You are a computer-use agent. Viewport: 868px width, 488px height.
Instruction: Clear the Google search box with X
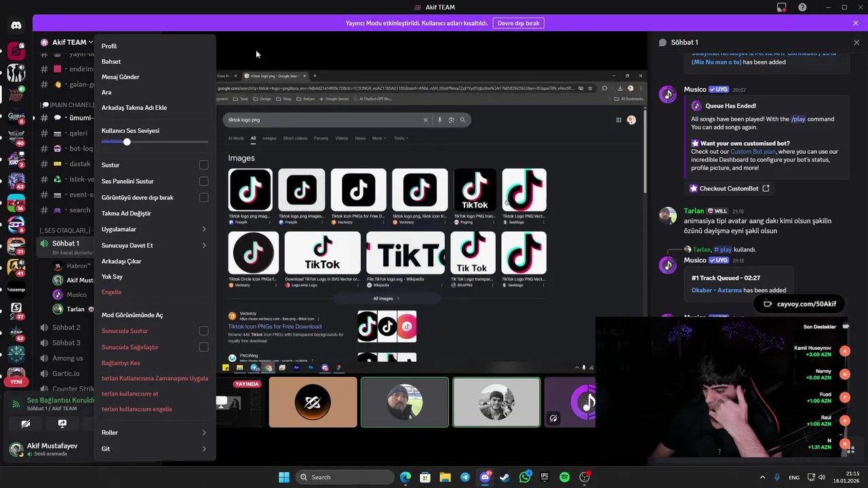coord(426,120)
